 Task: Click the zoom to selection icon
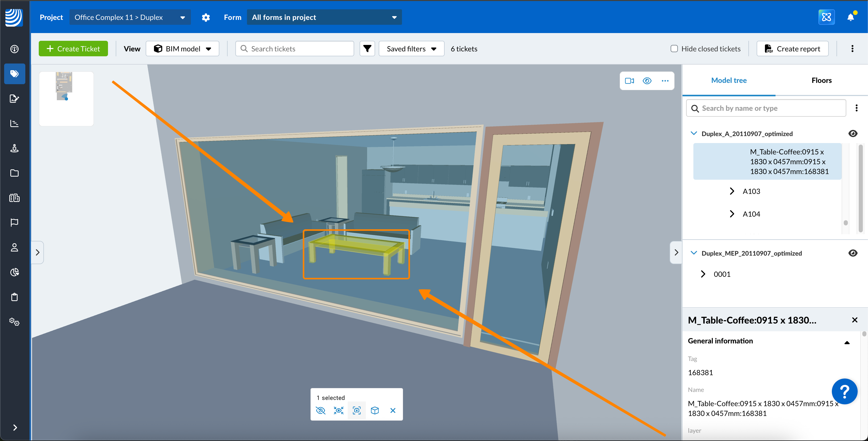357,410
